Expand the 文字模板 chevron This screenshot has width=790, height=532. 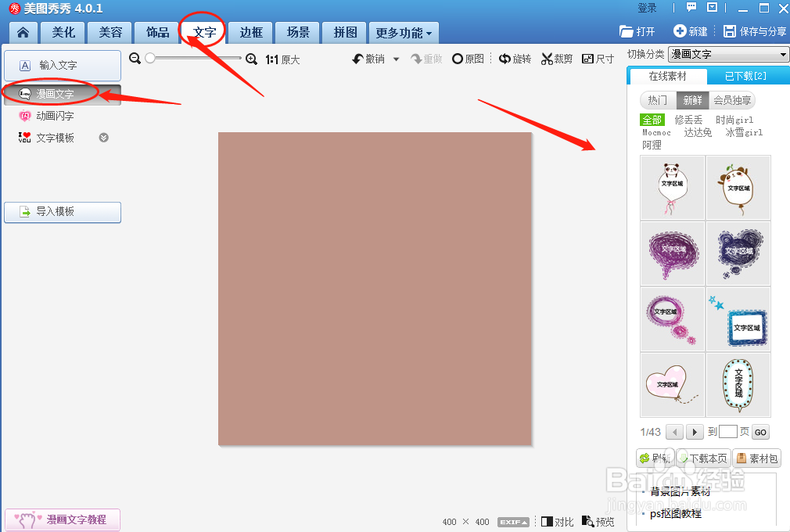point(104,138)
